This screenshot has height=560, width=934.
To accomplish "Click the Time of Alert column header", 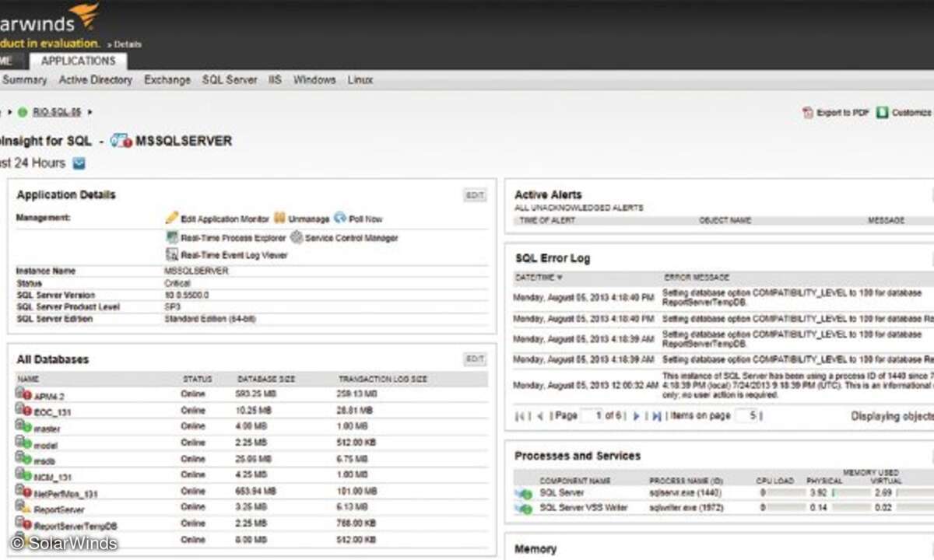I will pos(547,220).
